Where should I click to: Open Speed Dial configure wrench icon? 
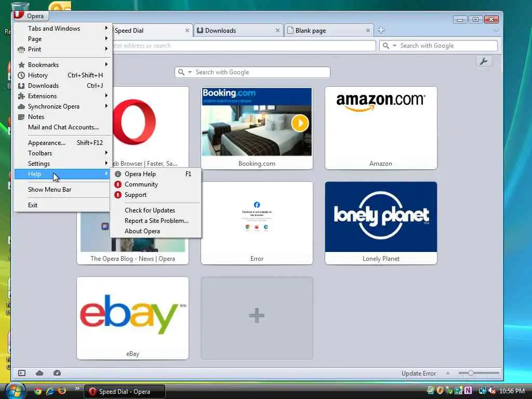[x=484, y=61]
